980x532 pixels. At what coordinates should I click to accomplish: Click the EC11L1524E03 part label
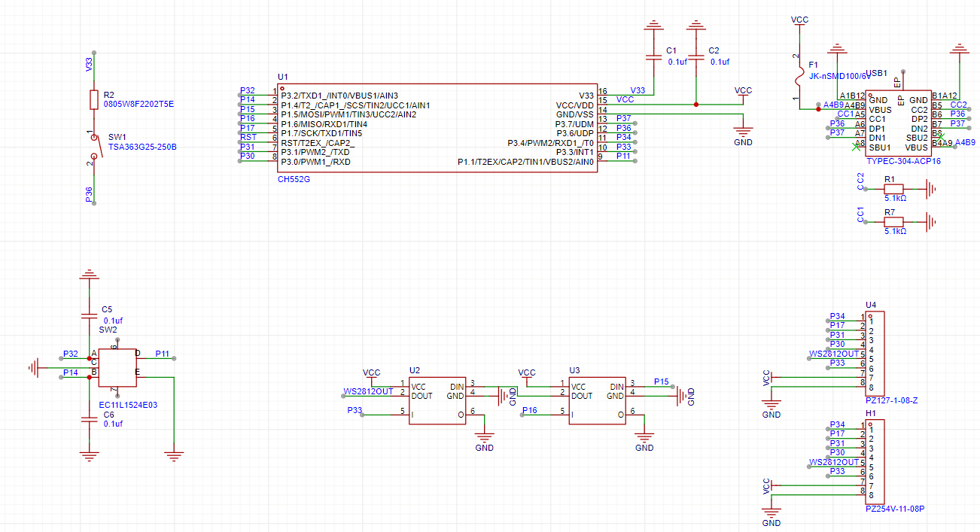pos(129,405)
